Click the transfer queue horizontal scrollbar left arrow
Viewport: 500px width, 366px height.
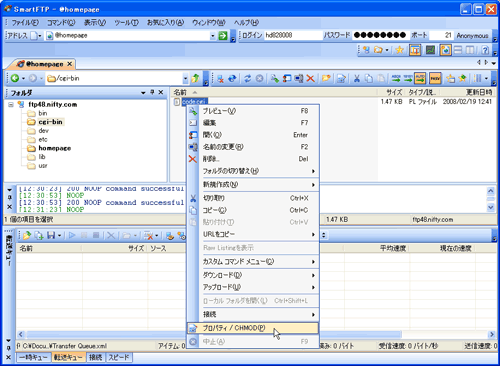[21, 334]
